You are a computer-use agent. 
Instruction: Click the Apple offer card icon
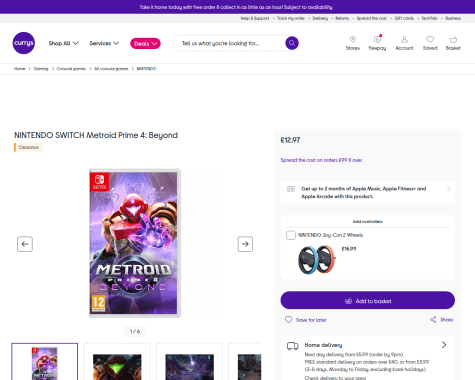point(291,189)
